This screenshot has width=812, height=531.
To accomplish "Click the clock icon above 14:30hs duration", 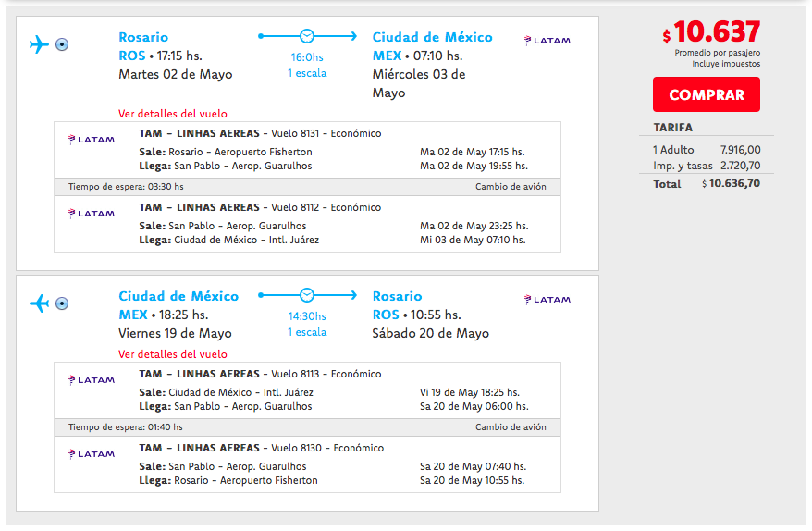I will click(307, 295).
